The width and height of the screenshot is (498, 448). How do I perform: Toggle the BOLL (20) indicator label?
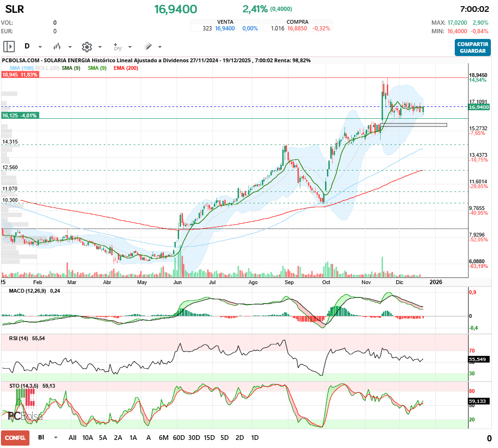tap(48, 68)
